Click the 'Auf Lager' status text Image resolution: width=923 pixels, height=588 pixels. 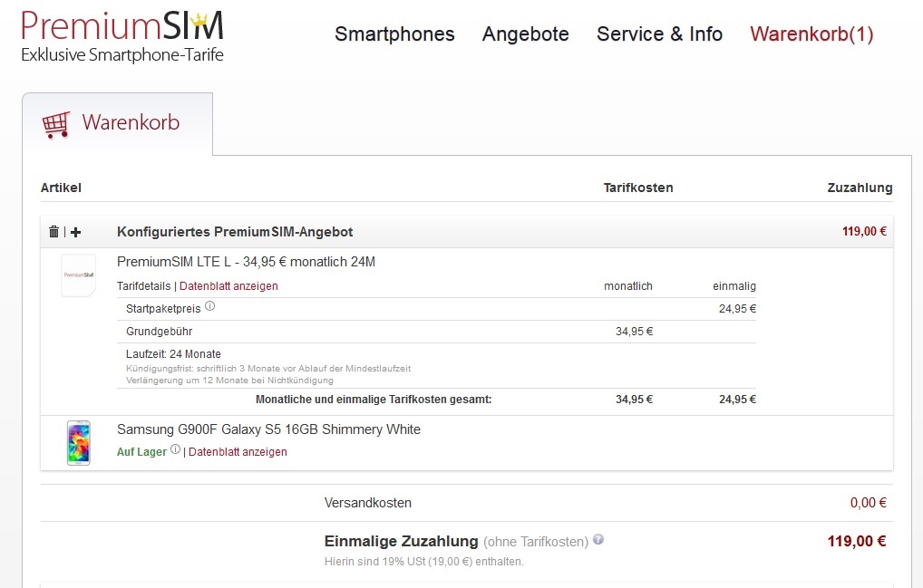[141, 452]
